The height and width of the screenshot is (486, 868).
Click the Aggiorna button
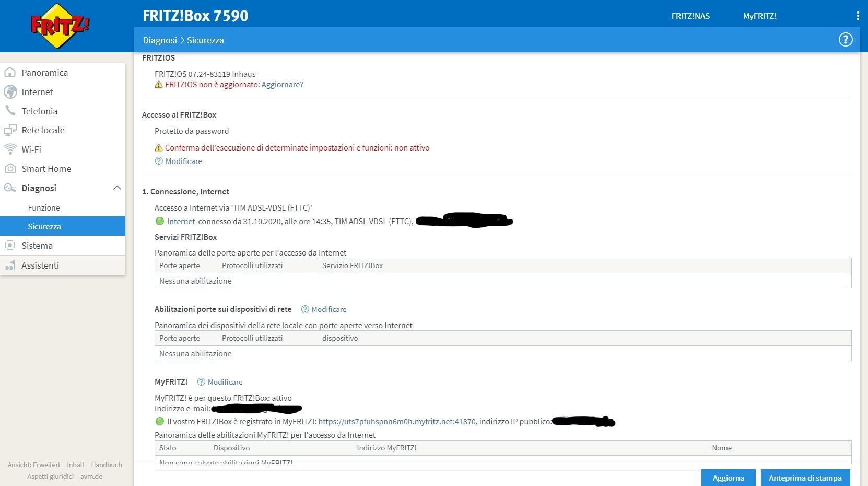tap(728, 478)
